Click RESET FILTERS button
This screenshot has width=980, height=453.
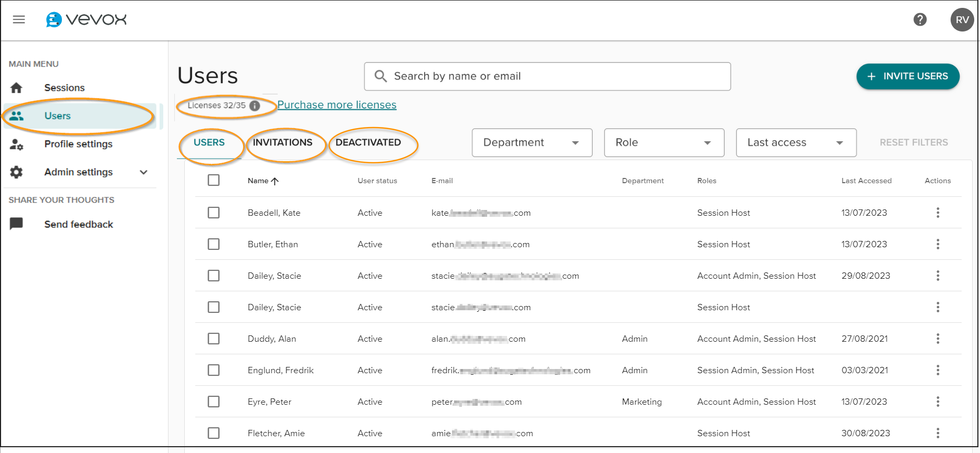pos(914,143)
